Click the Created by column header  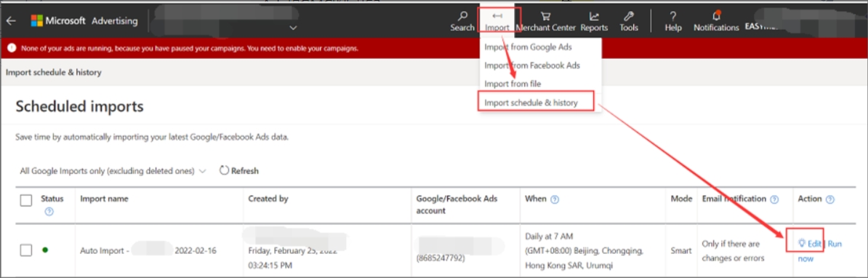tap(268, 199)
